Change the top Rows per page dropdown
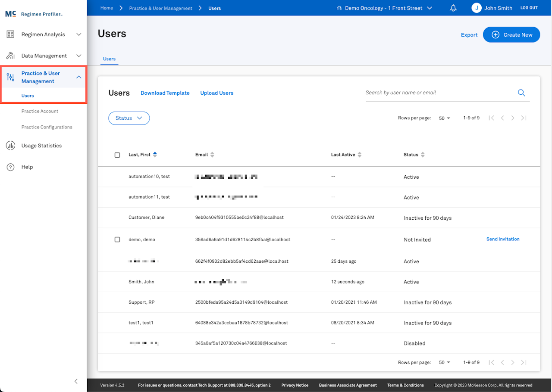Screen dimensions: 552x392 click(444, 118)
